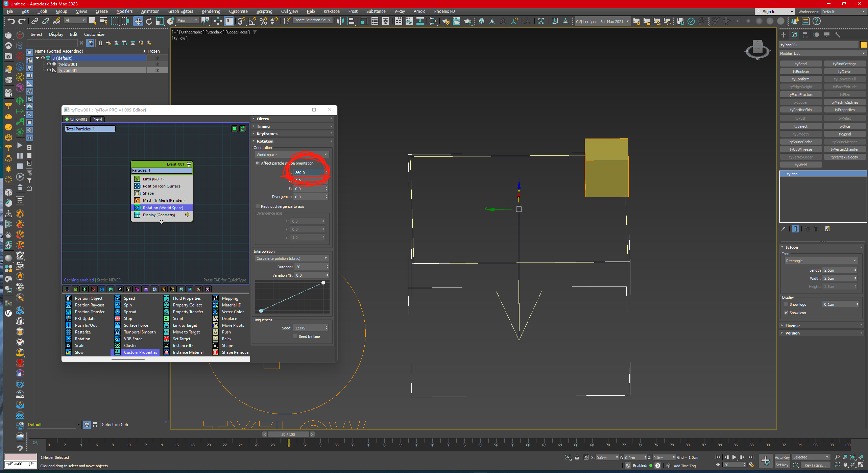Click the Set Key button
Viewport: 868px width, 473px height.
pos(782,465)
